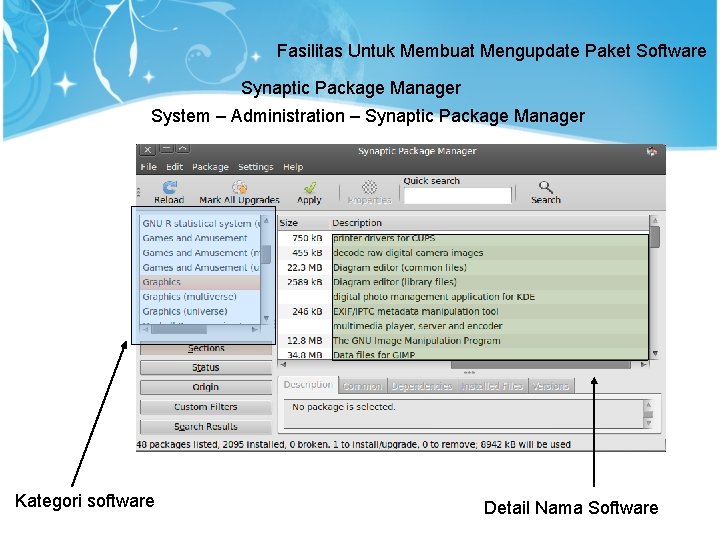The height and width of the screenshot is (540, 720).
Task: Click the Mark All Upgrades icon
Action: click(239, 186)
